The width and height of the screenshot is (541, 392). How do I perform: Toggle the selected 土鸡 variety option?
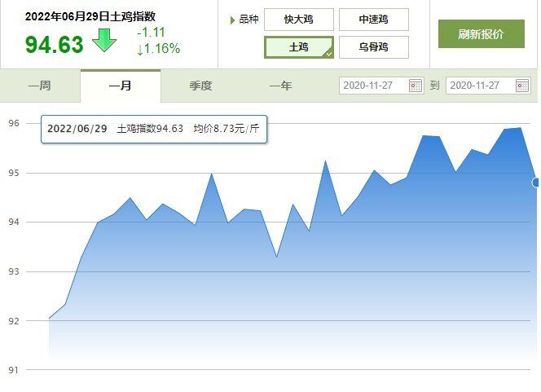tap(299, 47)
